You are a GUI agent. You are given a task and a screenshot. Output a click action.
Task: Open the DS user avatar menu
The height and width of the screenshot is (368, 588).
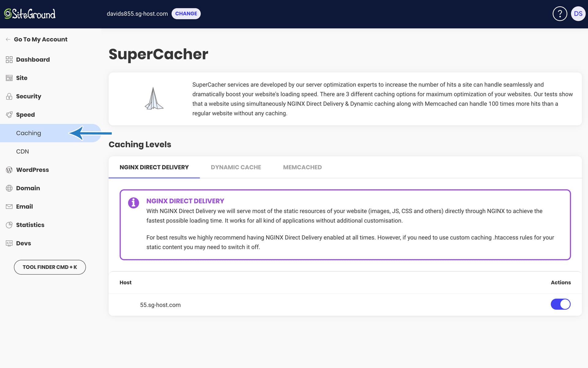[578, 14]
